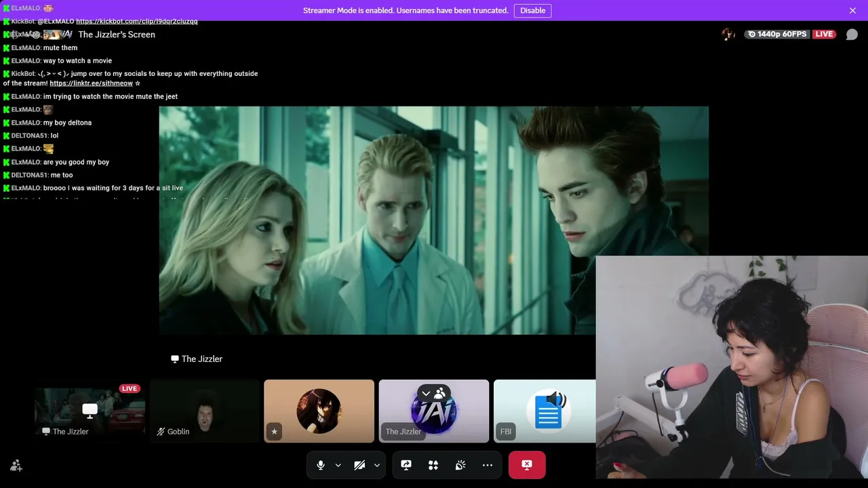Screen dimensions: 868x488
Task: Click the chat message 'mute them'
Action: (60, 48)
